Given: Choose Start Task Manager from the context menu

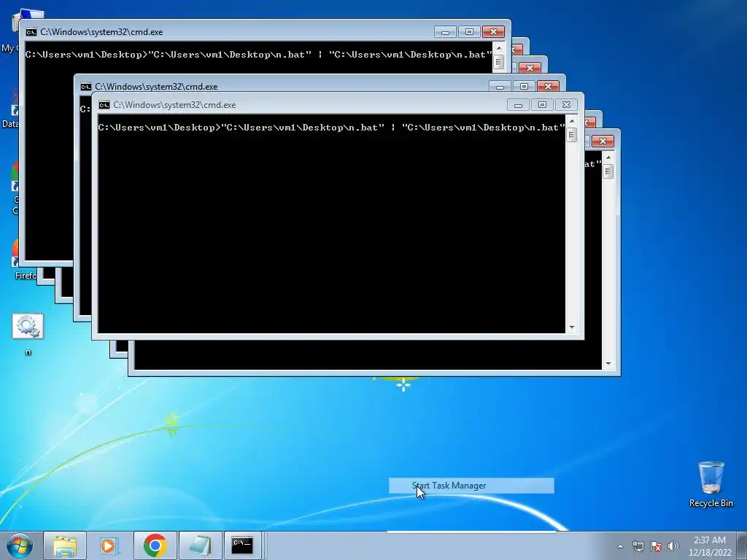Looking at the screenshot, I should pos(471,485).
